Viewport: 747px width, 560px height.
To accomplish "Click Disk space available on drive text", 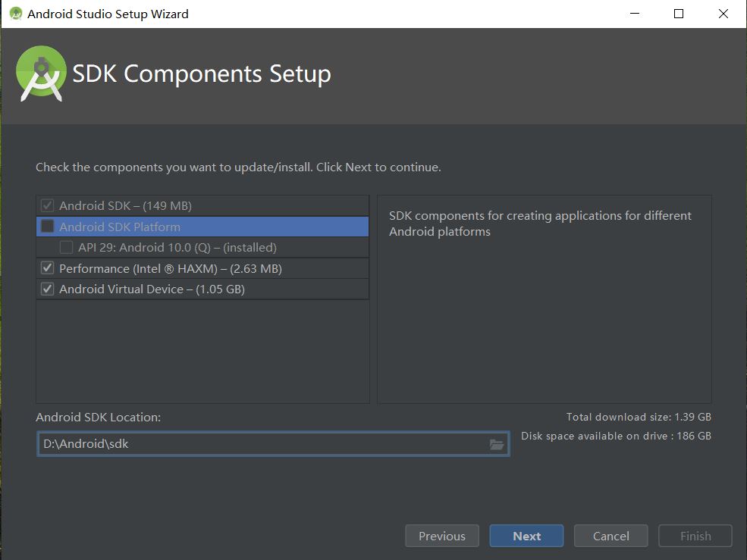I will click(x=616, y=436).
